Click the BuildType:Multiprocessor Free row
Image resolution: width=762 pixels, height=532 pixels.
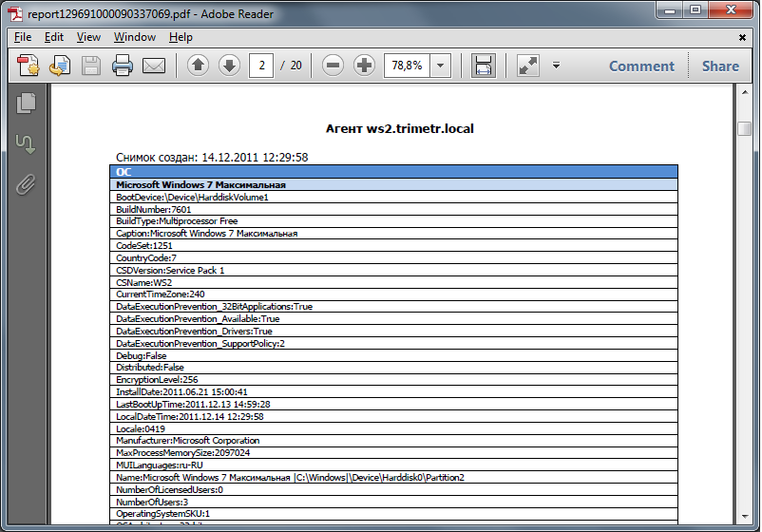(393, 221)
